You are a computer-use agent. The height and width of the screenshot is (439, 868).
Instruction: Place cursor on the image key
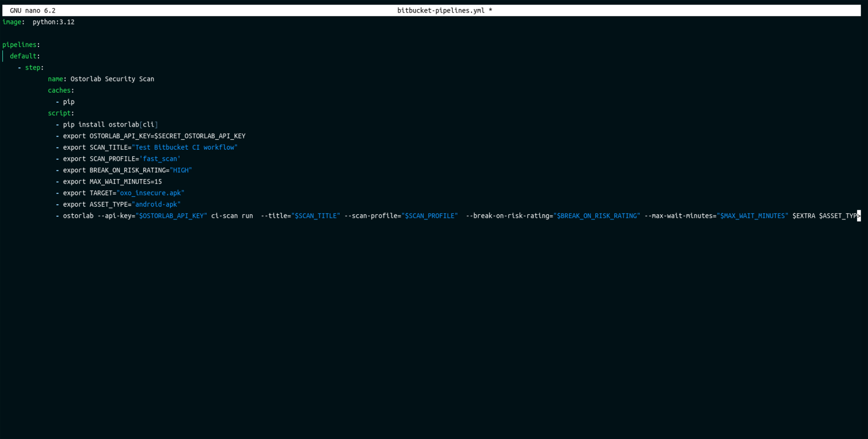point(12,22)
